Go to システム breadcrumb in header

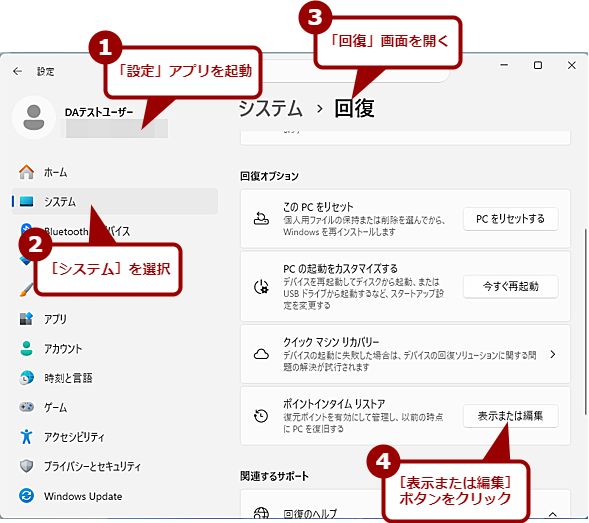pyautogui.click(x=270, y=109)
